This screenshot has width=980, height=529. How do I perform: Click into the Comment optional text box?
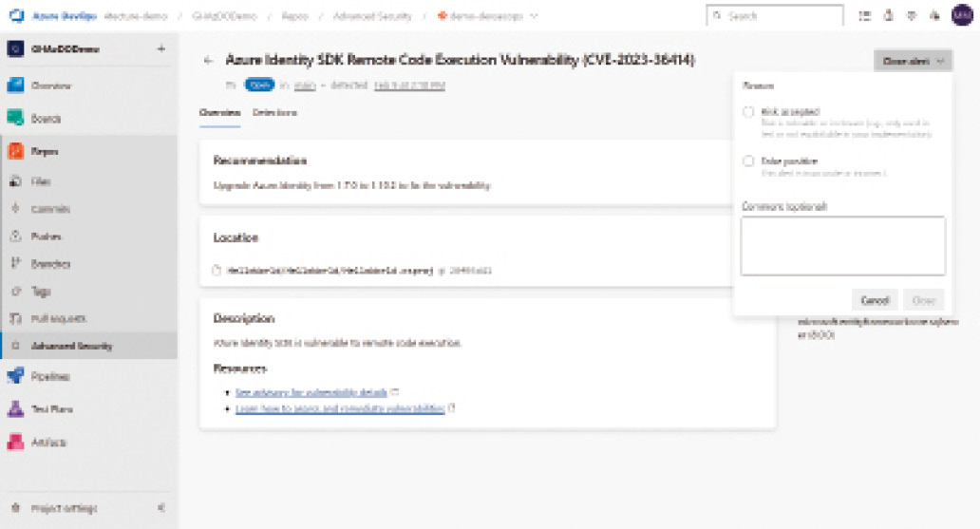[x=843, y=246]
